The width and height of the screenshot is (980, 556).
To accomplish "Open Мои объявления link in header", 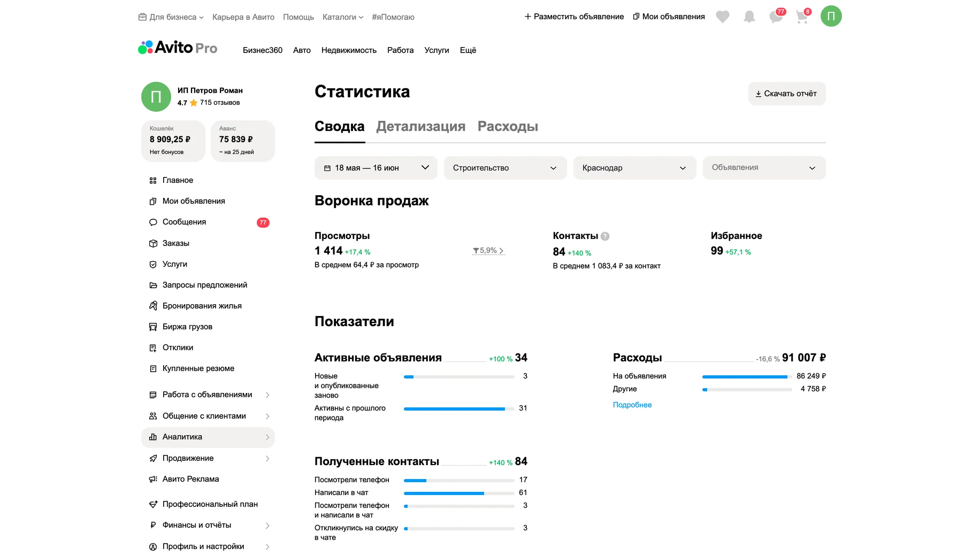I will click(669, 17).
